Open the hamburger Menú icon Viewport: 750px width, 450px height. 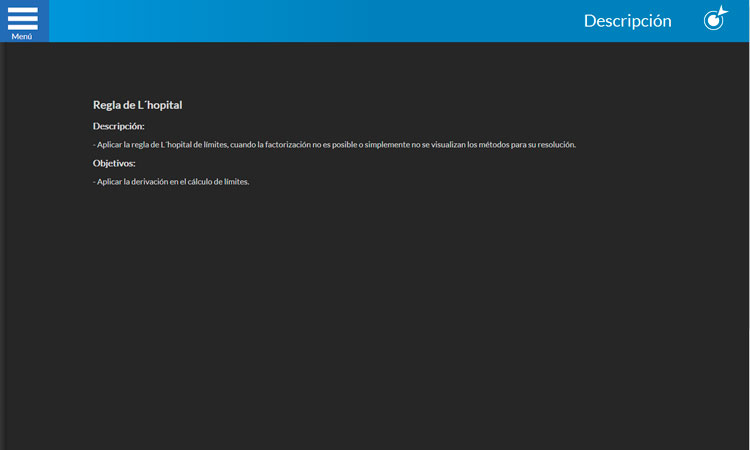pos(22,18)
